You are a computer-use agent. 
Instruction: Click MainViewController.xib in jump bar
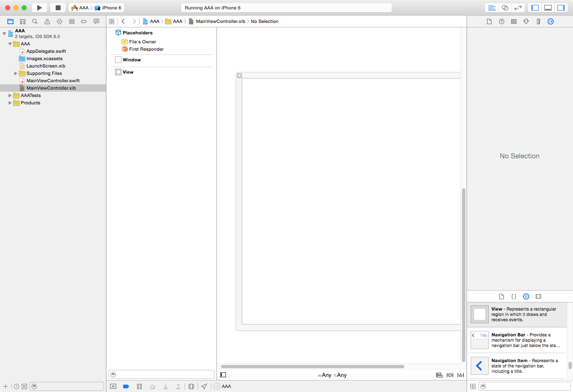(217, 21)
